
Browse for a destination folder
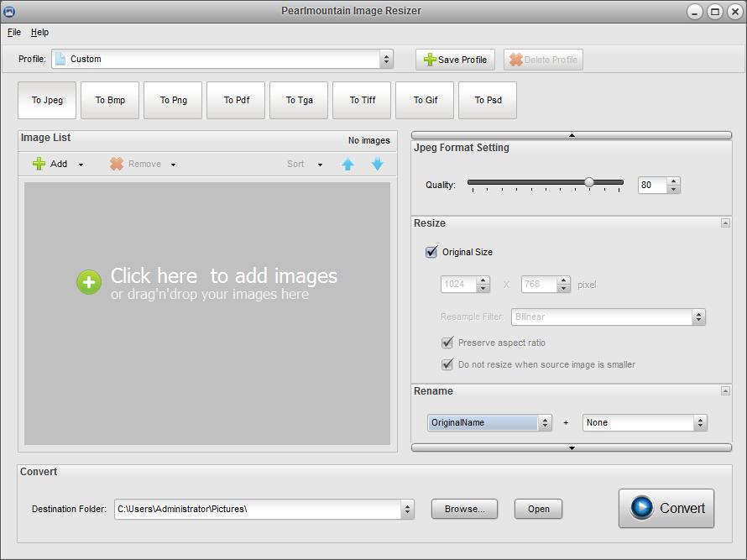(464, 509)
